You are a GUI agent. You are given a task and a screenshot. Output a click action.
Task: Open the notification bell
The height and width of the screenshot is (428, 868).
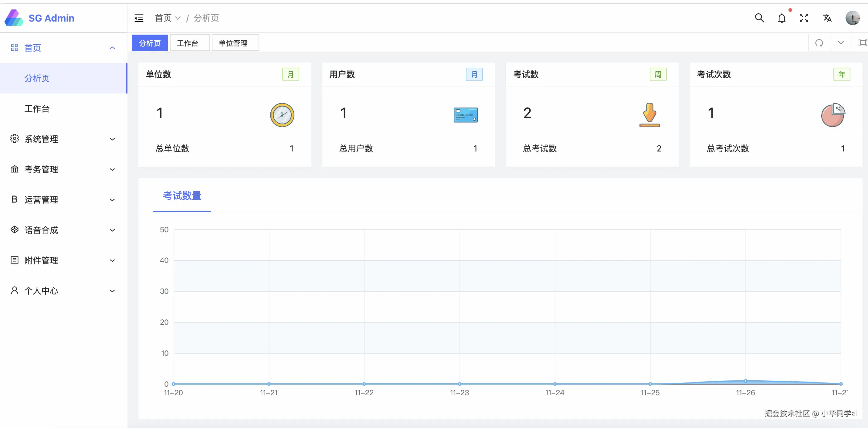point(782,18)
